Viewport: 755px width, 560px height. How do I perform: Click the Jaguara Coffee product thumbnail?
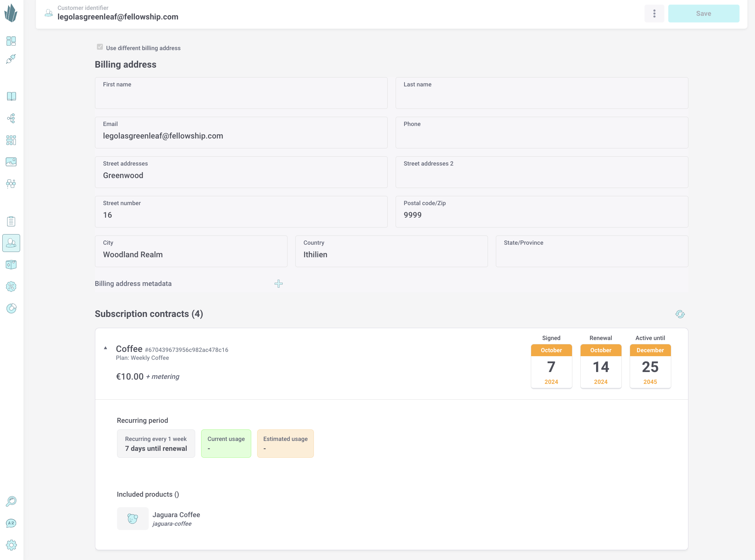pos(132,518)
